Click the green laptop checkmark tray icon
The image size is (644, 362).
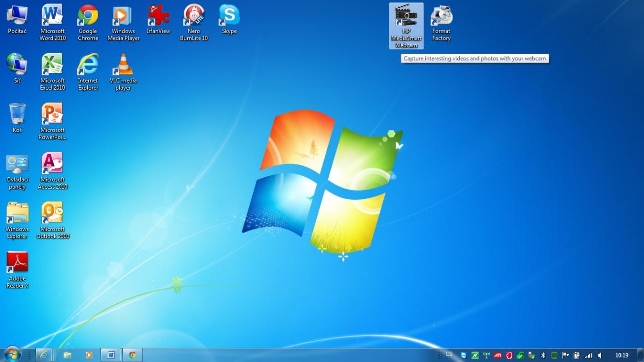520,355
